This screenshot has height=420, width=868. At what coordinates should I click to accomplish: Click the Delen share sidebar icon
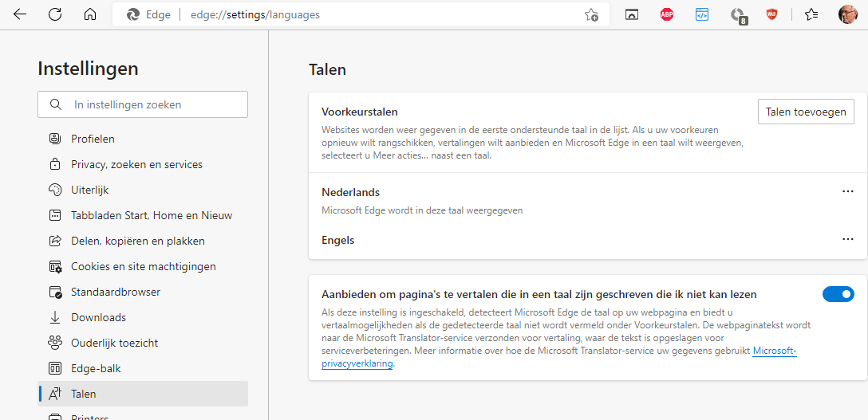55,241
